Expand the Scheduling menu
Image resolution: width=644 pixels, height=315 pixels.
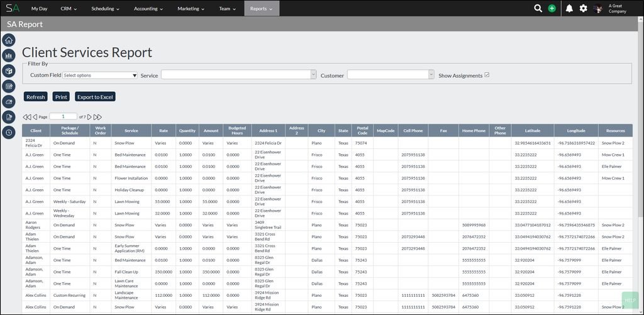click(105, 8)
